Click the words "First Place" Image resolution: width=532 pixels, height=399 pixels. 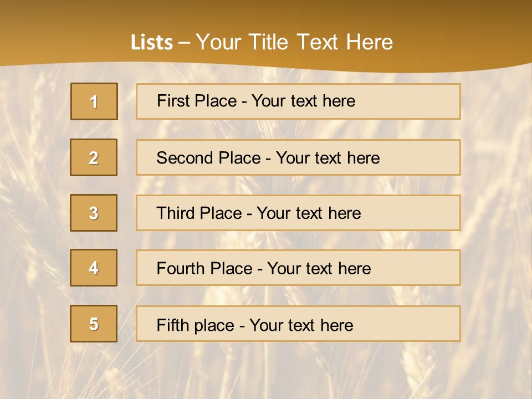click(198, 101)
